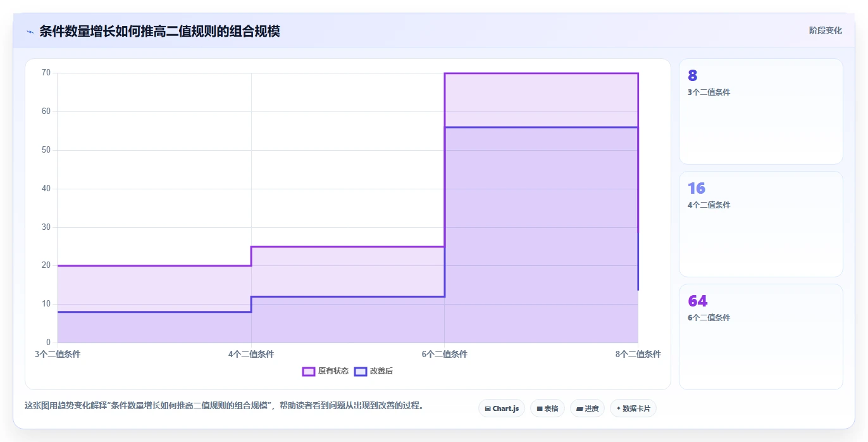Click the 4个二值条件 caption in the 16 card

tap(709, 205)
